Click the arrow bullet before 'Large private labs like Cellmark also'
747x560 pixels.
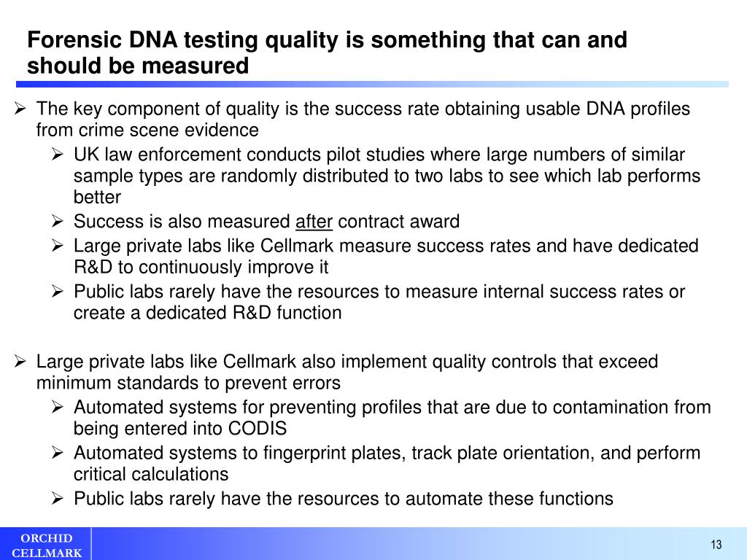click(20, 362)
